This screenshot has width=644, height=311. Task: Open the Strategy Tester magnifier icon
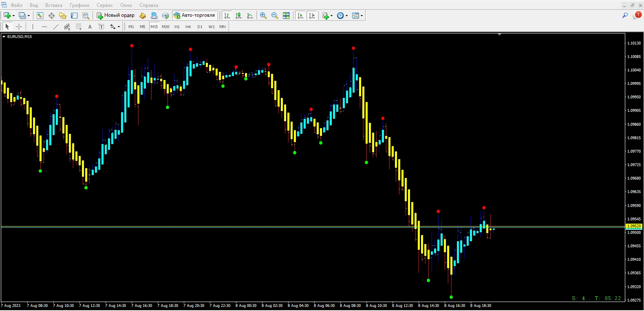tap(86, 16)
